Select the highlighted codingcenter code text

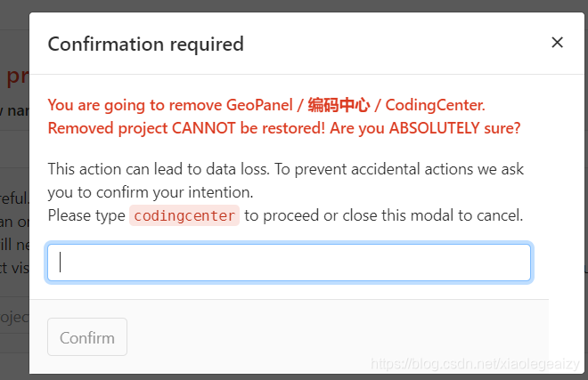(x=184, y=215)
